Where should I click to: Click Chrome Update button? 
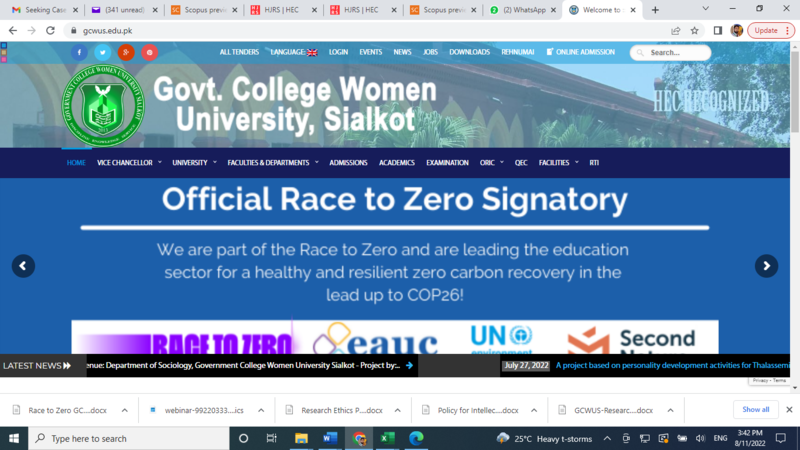click(x=771, y=31)
